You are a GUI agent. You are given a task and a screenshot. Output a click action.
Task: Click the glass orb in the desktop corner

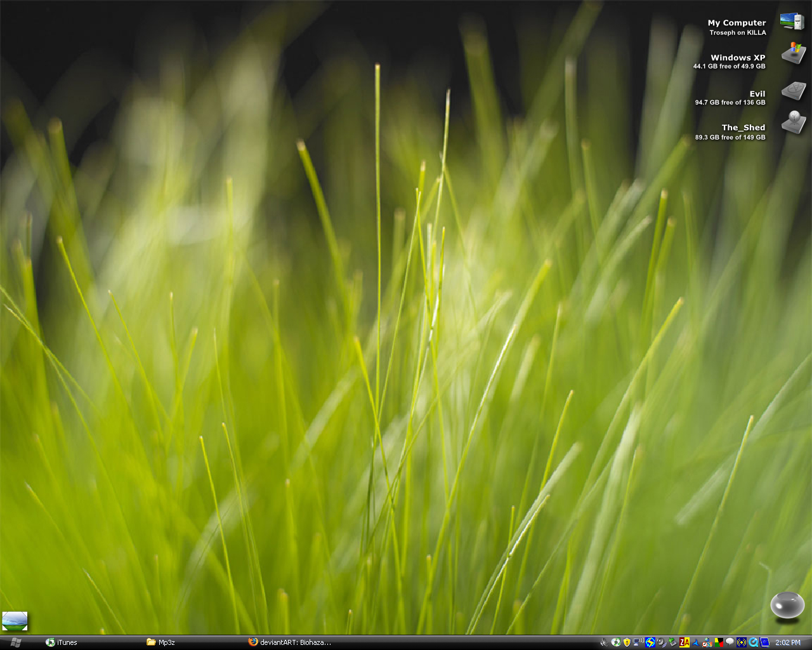pyautogui.click(x=787, y=605)
